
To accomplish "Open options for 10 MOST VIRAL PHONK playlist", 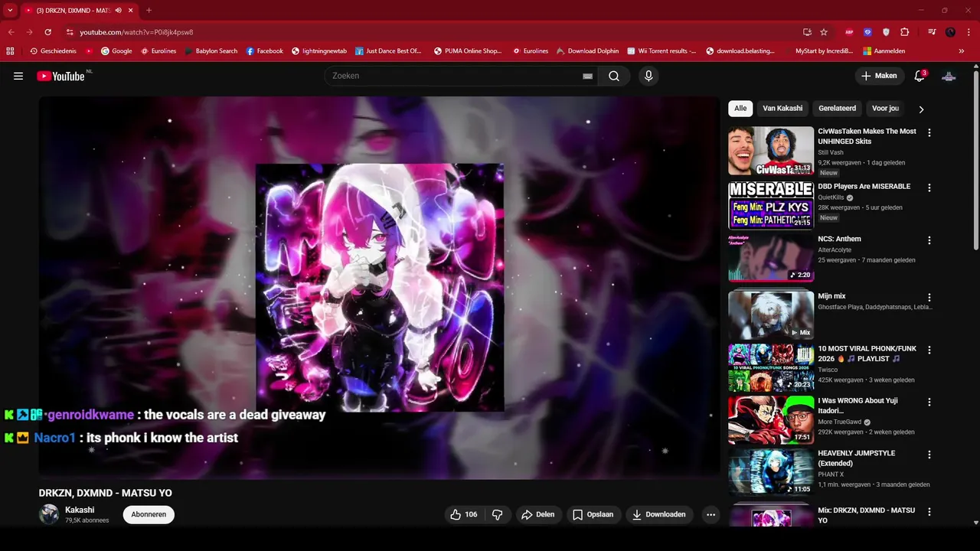I will pyautogui.click(x=929, y=350).
